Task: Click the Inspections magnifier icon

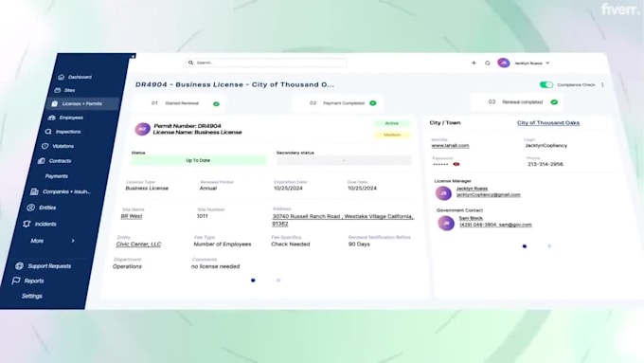Action: pos(48,132)
